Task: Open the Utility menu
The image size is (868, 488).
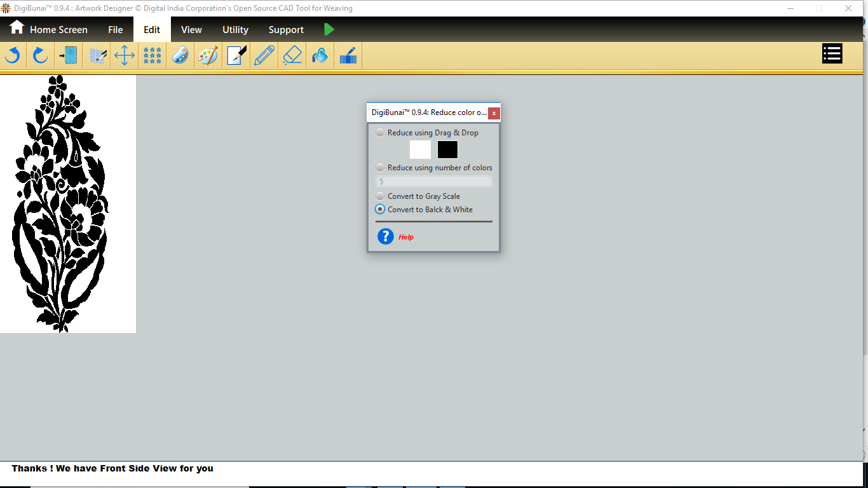Action: pyautogui.click(x=235, y=30)
